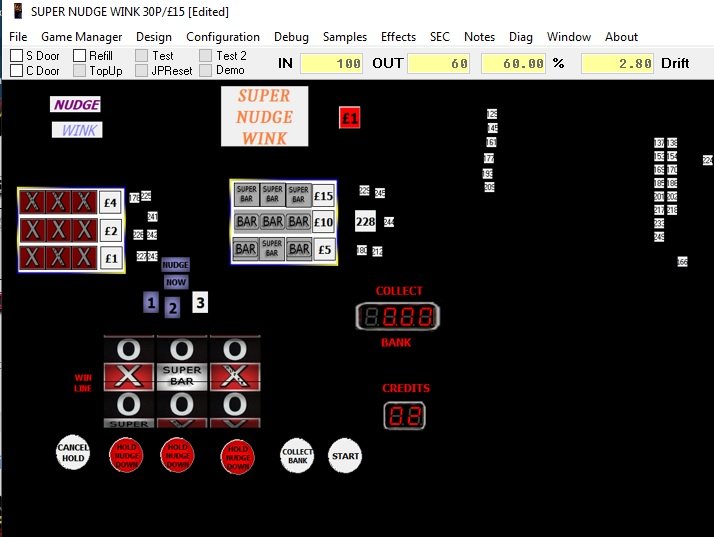This screenshot has width=714, height=537.
Task: Click the COLLECT label text
Action: click(x=399, y=291)
